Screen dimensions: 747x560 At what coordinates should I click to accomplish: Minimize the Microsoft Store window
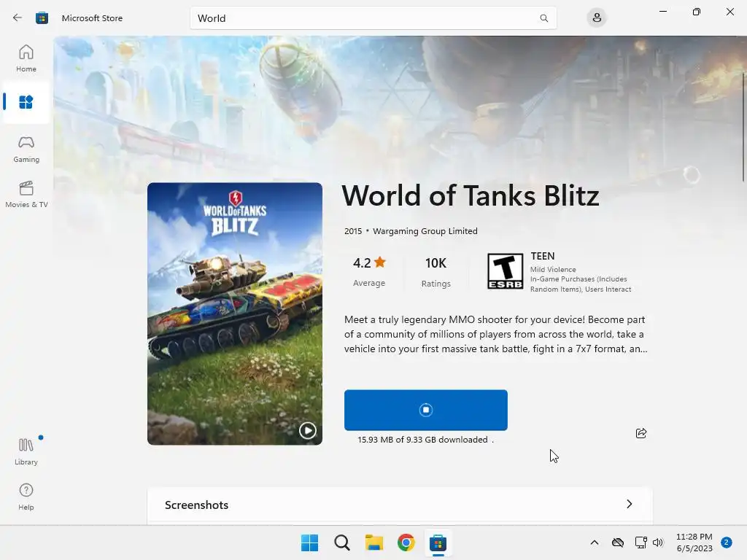point(662,12)
